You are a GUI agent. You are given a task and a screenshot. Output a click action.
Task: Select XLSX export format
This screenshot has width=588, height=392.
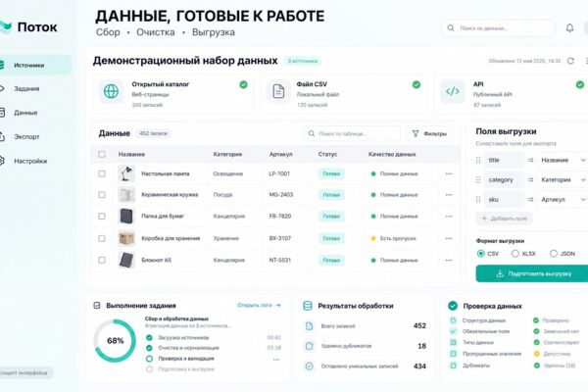point(515,254)
